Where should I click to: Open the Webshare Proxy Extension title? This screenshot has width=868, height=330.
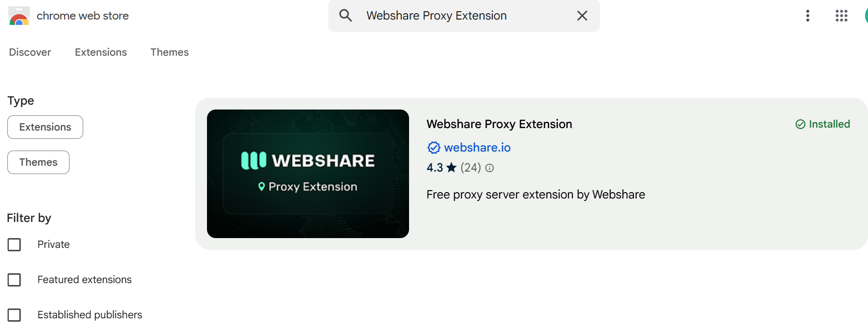click(499, 124)
